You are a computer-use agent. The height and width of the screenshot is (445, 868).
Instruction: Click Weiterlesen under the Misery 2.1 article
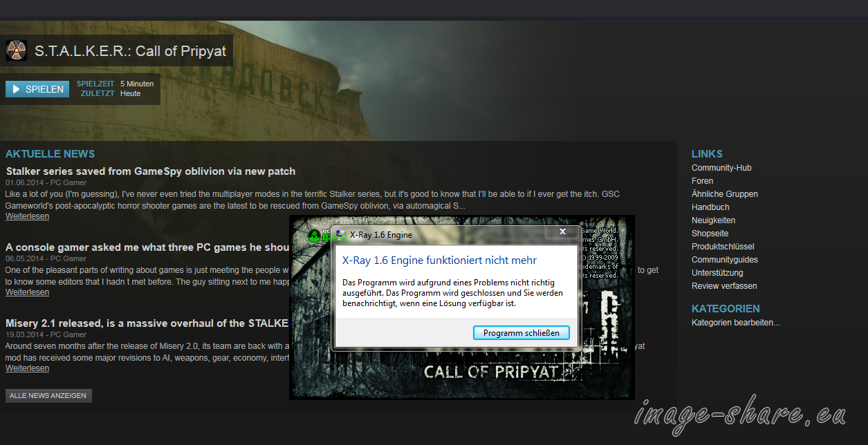(x=27, y=368)
